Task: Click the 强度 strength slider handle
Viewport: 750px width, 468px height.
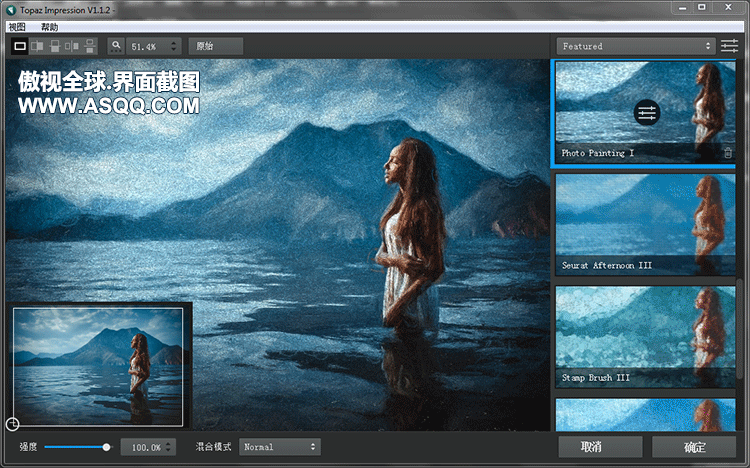Action: [x=106, y=447]
